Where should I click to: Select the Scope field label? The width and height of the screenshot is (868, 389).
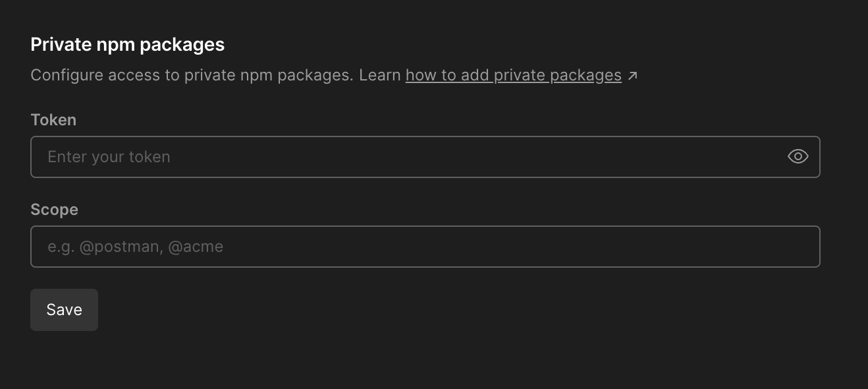pos(54,210)
